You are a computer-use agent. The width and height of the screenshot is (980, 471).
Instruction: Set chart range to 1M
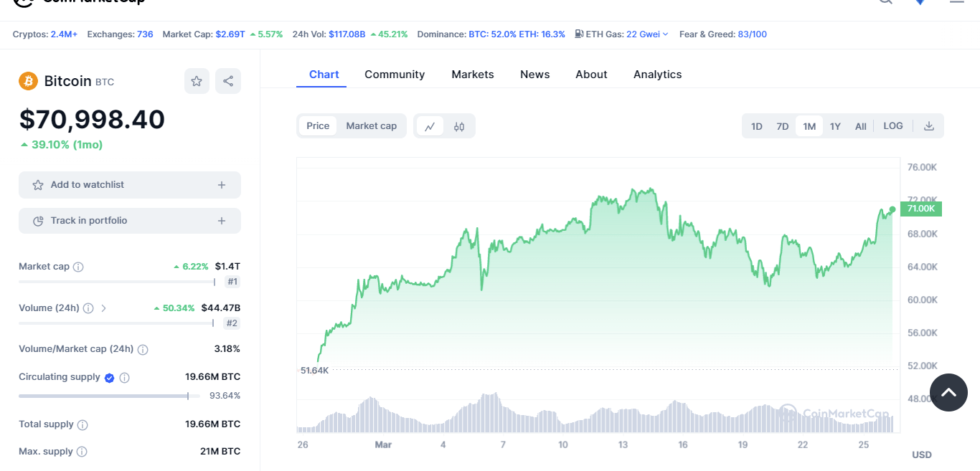pos(809,126)
